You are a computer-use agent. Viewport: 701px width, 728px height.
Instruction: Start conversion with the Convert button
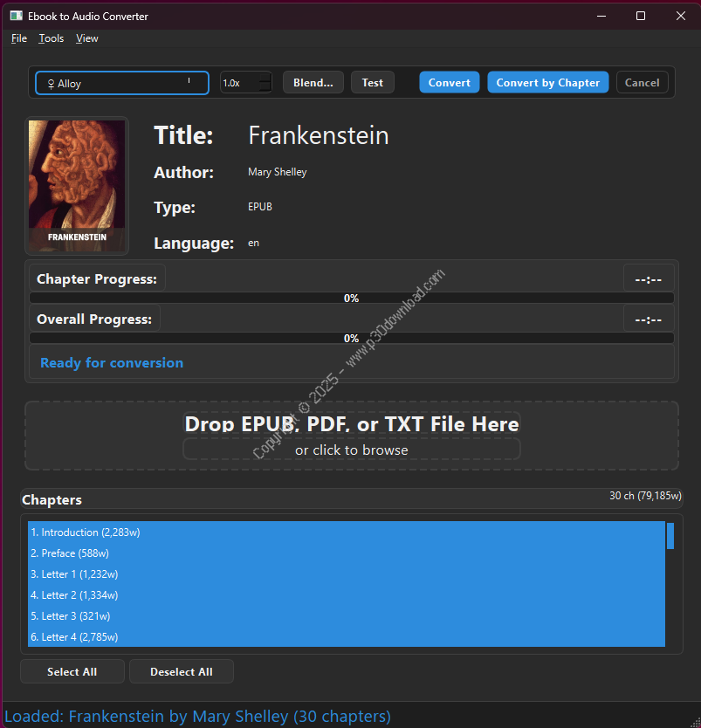pyautogui.click(x=450, y=83)
